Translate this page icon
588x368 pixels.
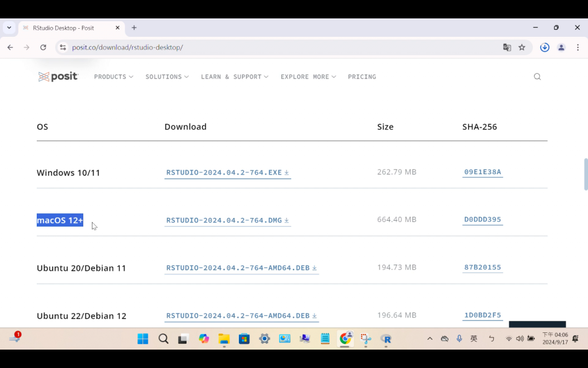tap(507, 47)
